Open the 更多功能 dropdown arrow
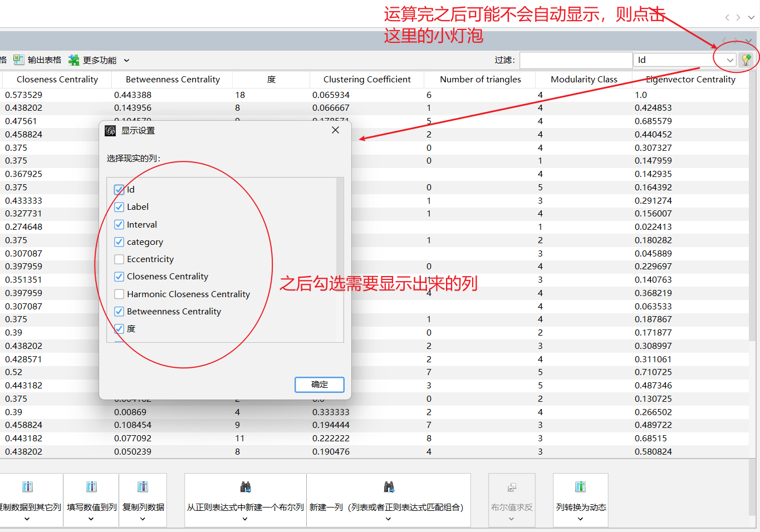Image resolution: width=760 pixels, height=532 pixels. [126, 60]
